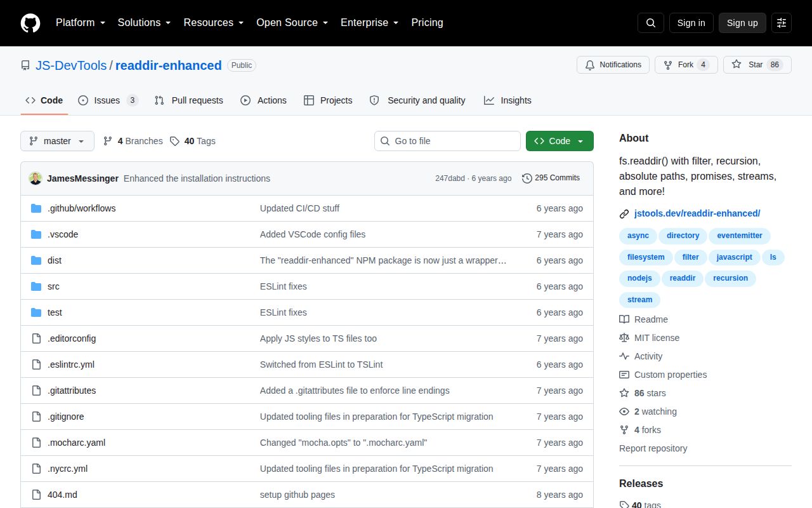Open commit hash 247dabd
Viewport: 812px width, 508px height.
tap(450, 178)
